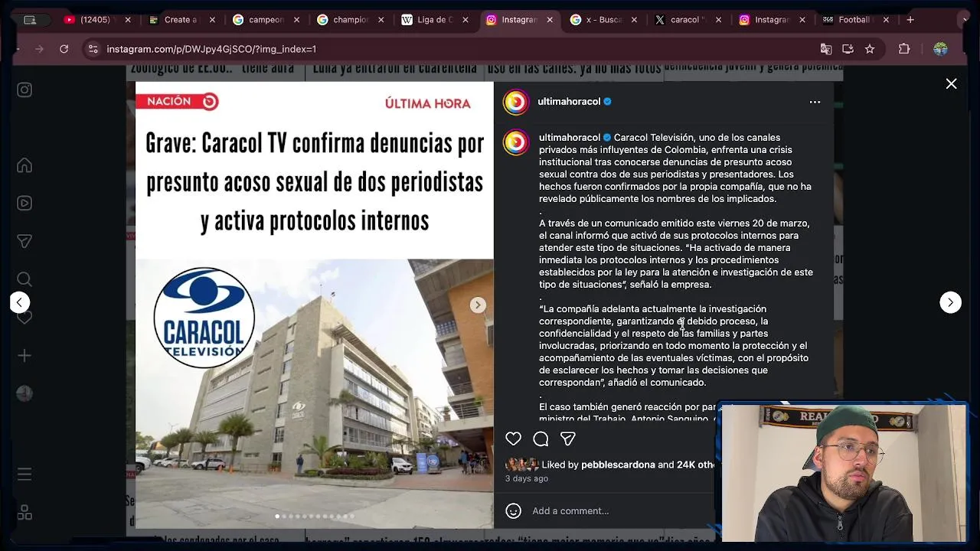Open the Chrome profile avatar
This screenshot has width=980, height=551.
tap(940, 49)
